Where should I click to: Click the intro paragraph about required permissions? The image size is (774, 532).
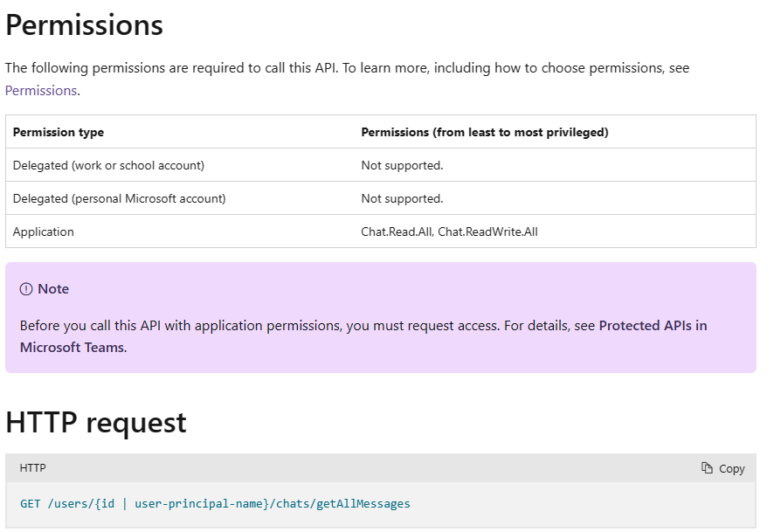pyautogui.click(x=347, y=79)
